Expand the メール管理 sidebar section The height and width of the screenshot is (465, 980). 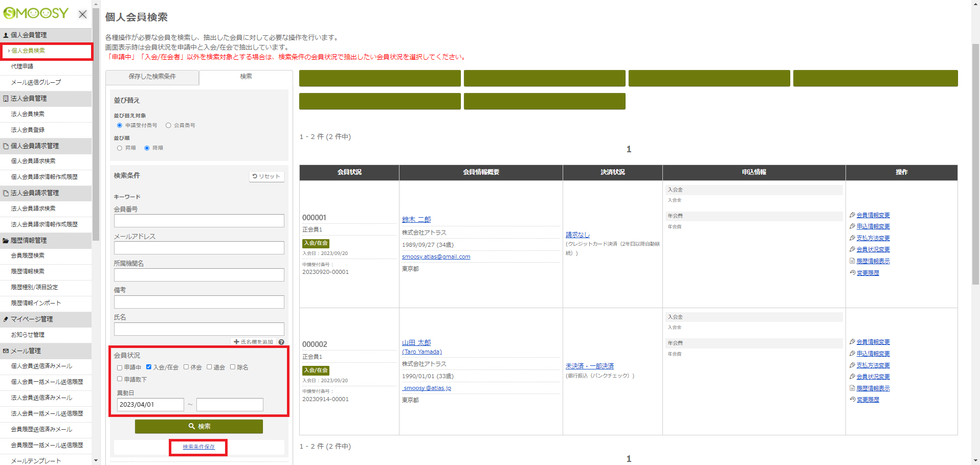point(26,351)
